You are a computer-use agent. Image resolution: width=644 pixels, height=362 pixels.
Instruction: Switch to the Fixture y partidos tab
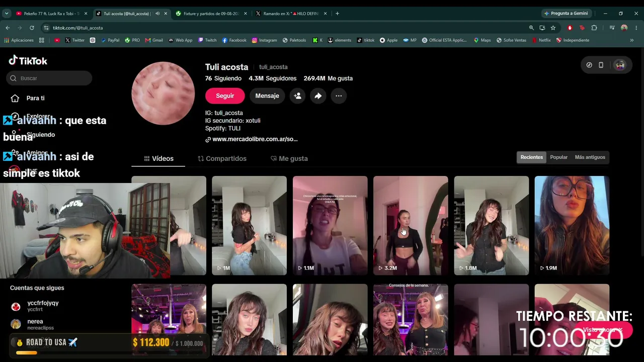(x=211, y=14)
